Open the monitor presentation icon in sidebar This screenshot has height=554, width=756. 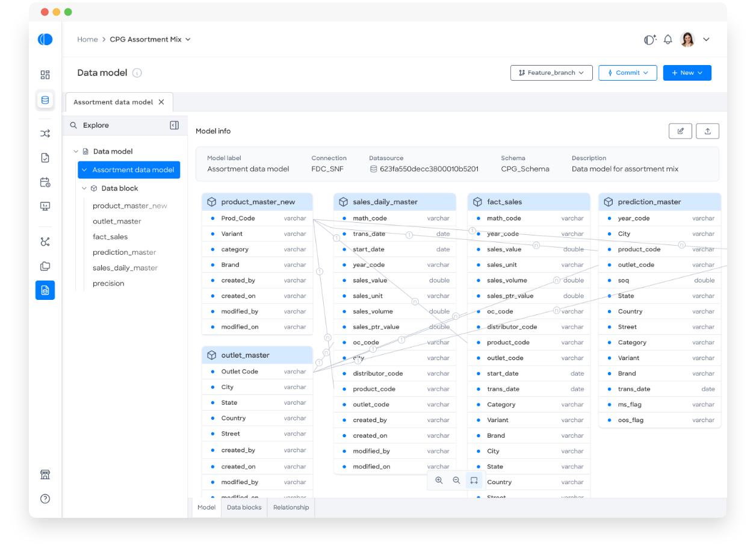pyautogui.click(x=45, y=206)
